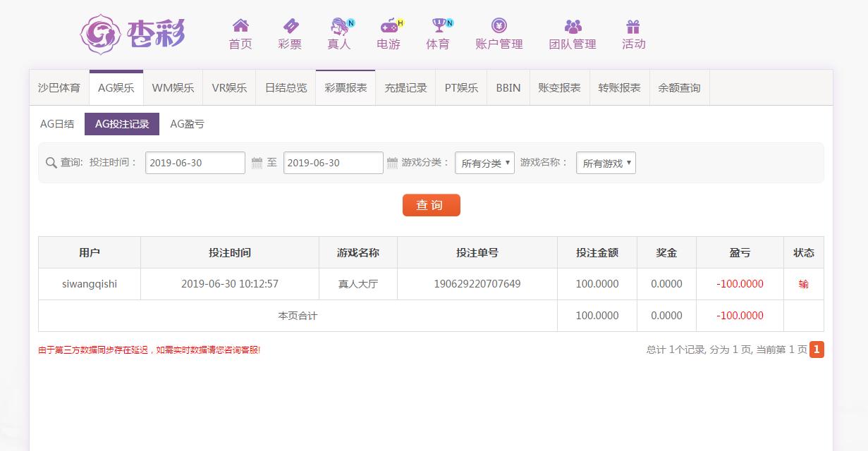Focus the end date field after 至
Screen dimensions: 868x451
pos(334,163)
